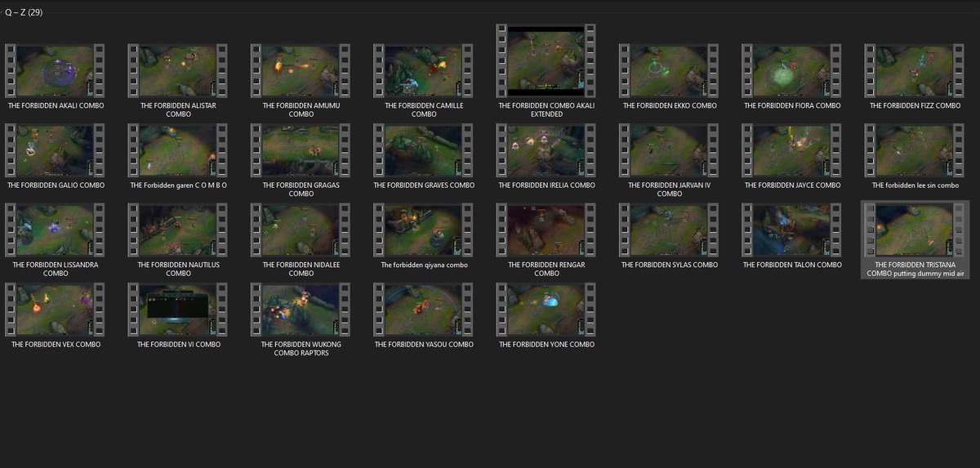
Task: Click THE FORBIDDEN JAYCE COMBO thumbnail
Action: coord(792,150)
